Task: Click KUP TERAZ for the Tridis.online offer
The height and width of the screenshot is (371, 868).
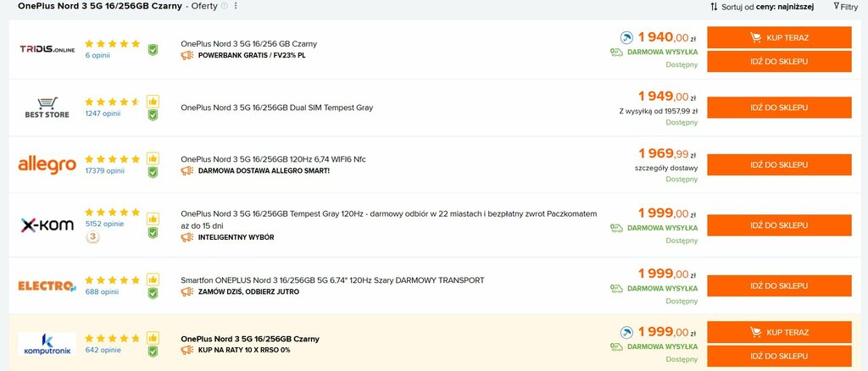Action: click(779, 37)
